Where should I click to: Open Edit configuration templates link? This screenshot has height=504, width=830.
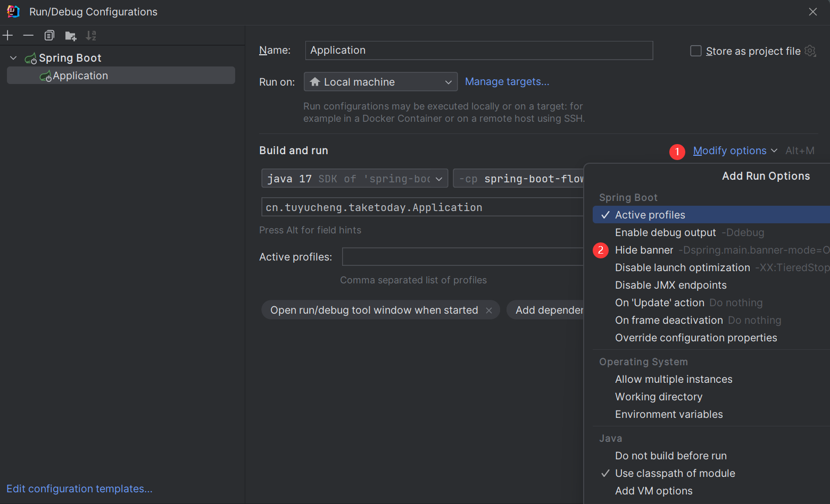(79, 489)
